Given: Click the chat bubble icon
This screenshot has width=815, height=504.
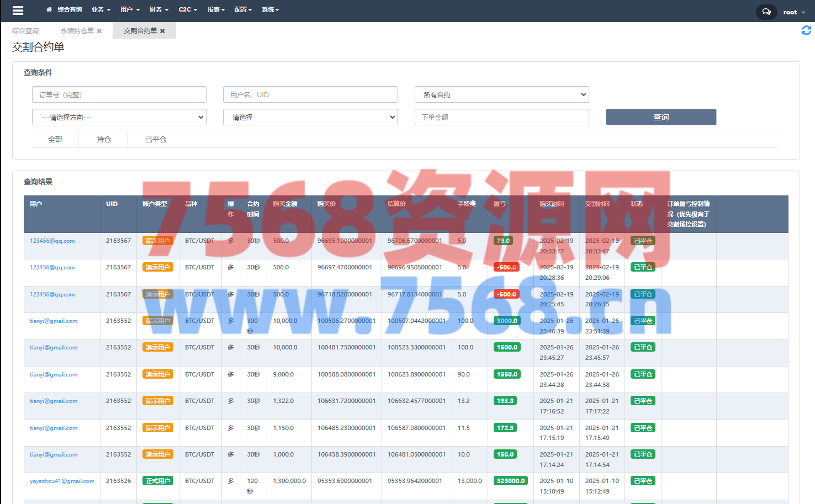Looking at the screenshot, I should 766,12.
